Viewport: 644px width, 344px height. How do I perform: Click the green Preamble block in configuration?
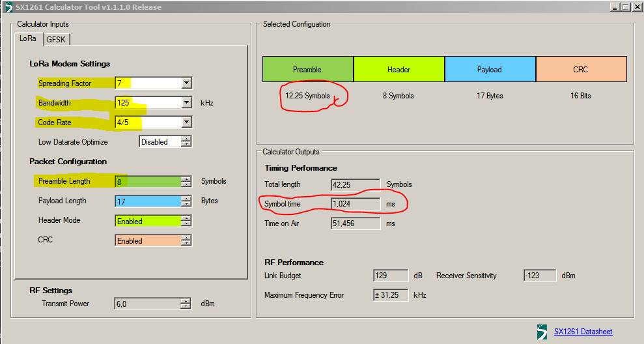[x=307, y=69]
